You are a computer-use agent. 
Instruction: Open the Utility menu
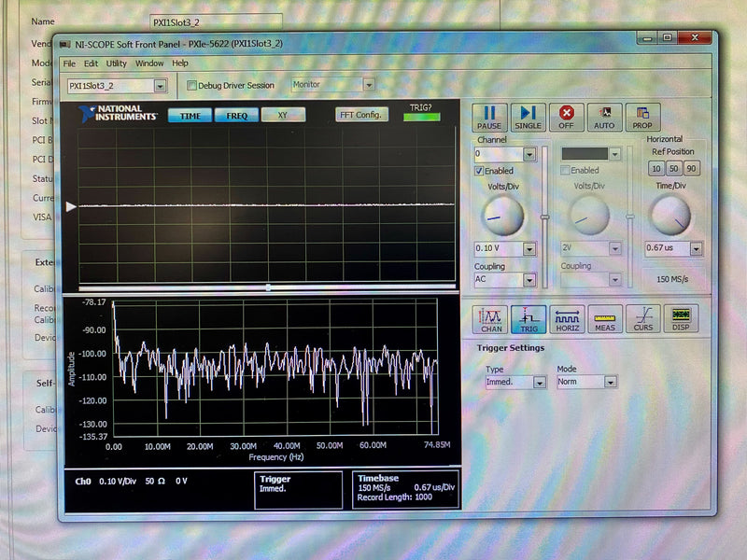116,63
